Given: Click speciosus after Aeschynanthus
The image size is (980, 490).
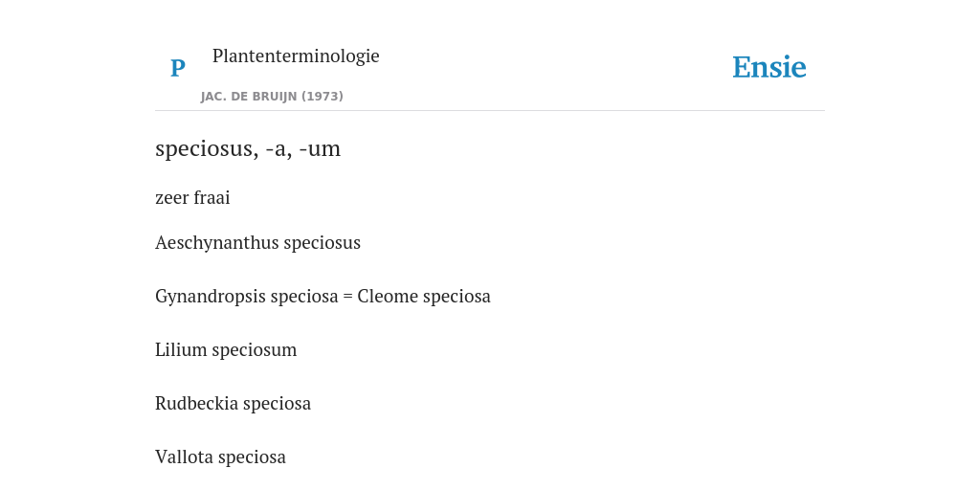Looking at the screenshot, I should 322,242.
